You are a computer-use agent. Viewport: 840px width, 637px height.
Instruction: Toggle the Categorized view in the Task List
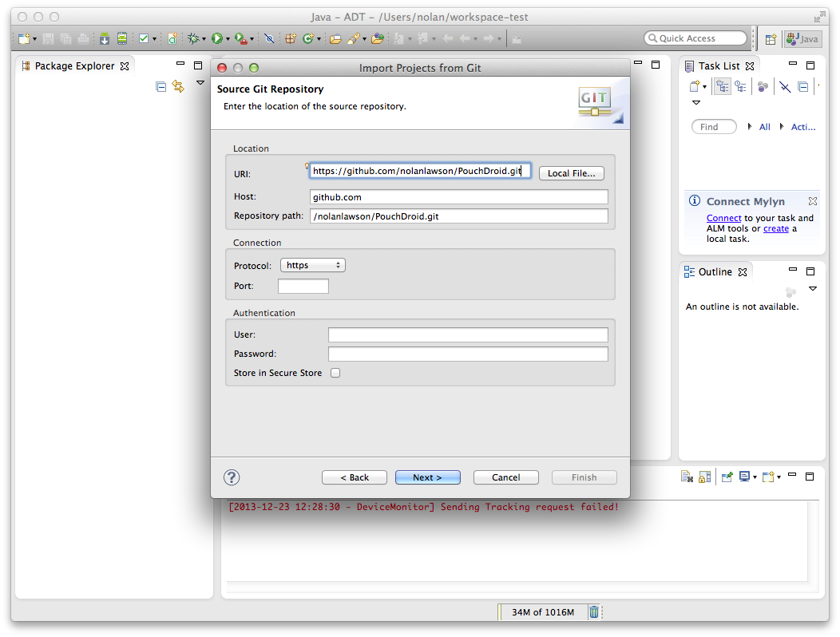722,86
